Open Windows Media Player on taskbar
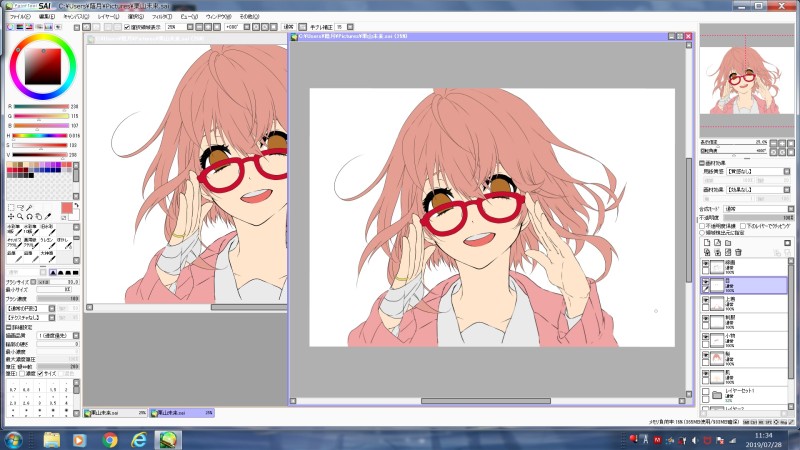800x450 pixels. [x=79, y=439]
